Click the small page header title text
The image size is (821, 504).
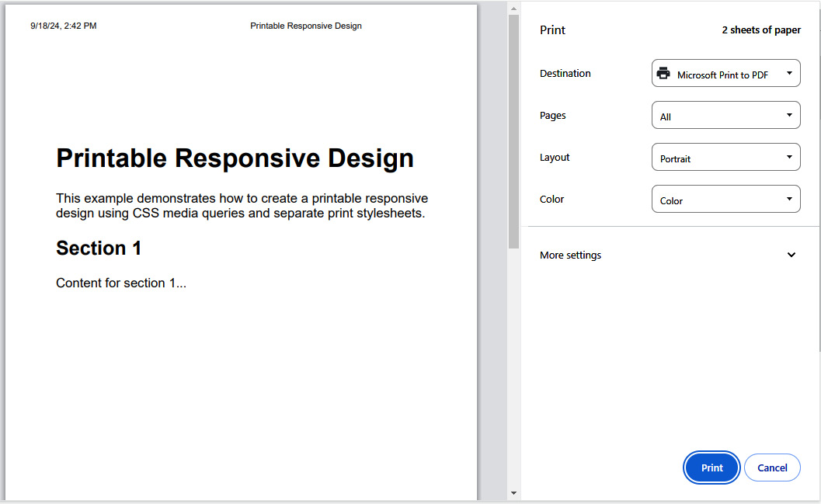coord(306,26)
